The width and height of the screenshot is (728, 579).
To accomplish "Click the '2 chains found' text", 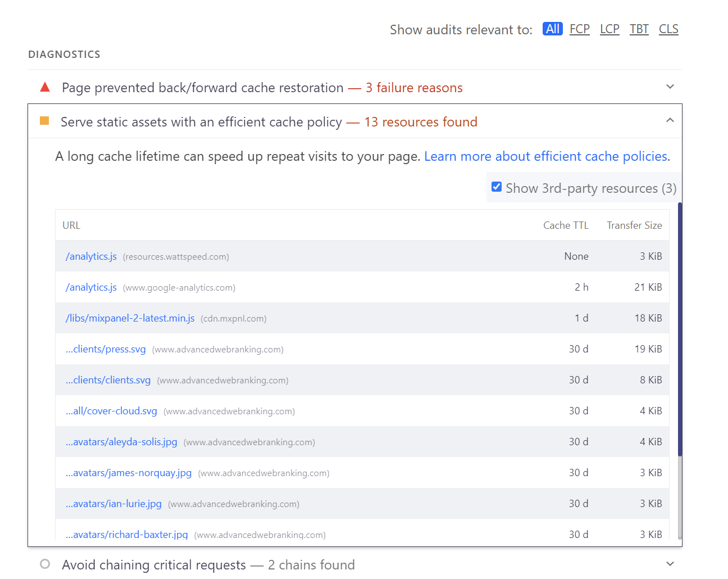I will click(x=311, y=565).
